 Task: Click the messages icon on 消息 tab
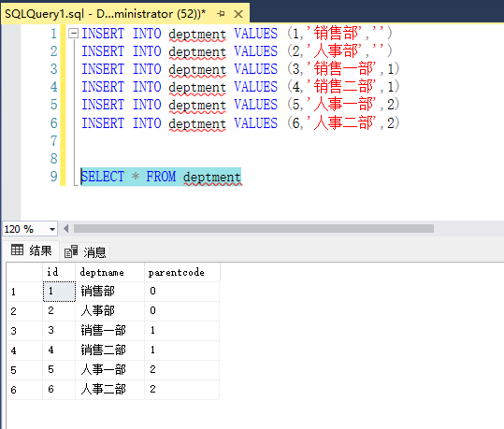click(71, 251)
